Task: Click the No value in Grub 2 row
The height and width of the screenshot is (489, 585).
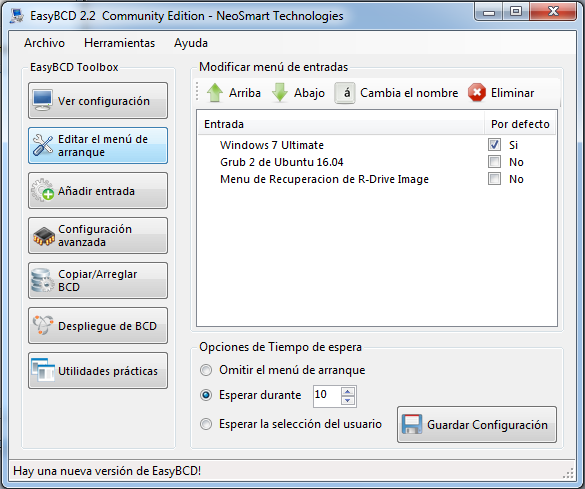Action: [x=516, y=162]
